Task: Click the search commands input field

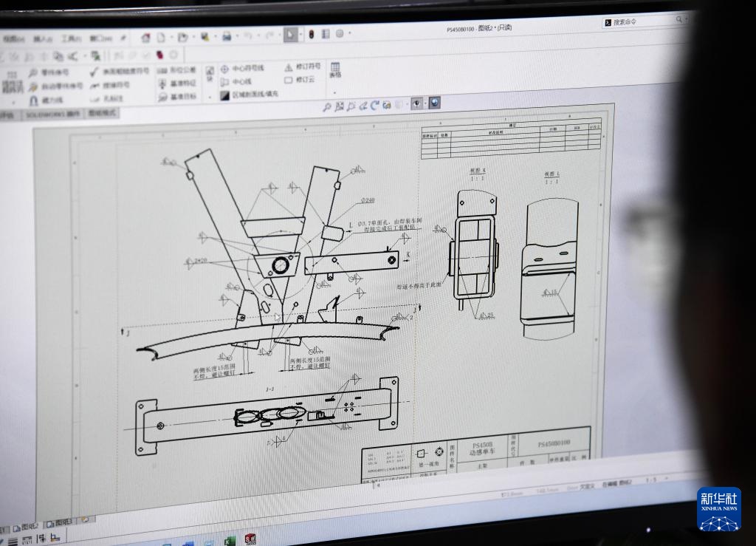Action: (x=641, y=22)
